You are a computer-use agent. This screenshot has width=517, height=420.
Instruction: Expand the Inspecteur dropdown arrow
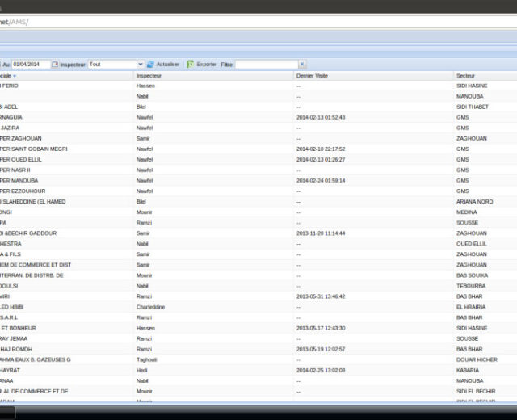[140, 65]
